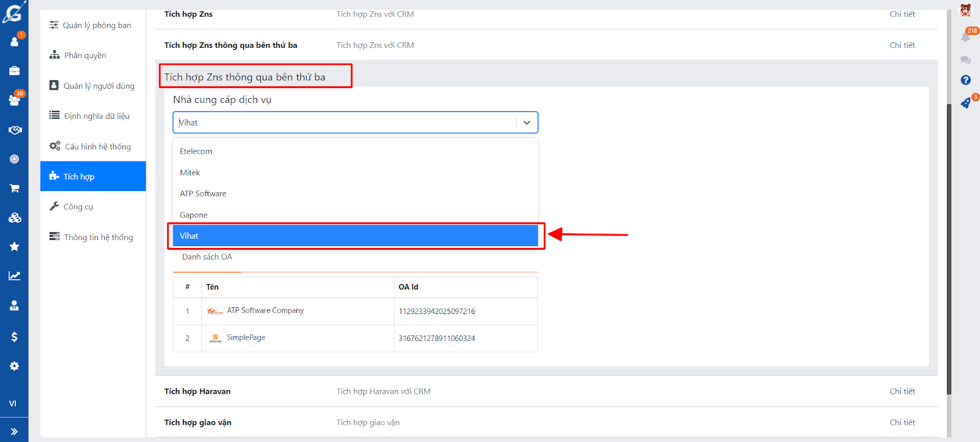Screen dimensions: 980x442
Task: Select the Tích hợp menu item
Action: coord(93,176)
